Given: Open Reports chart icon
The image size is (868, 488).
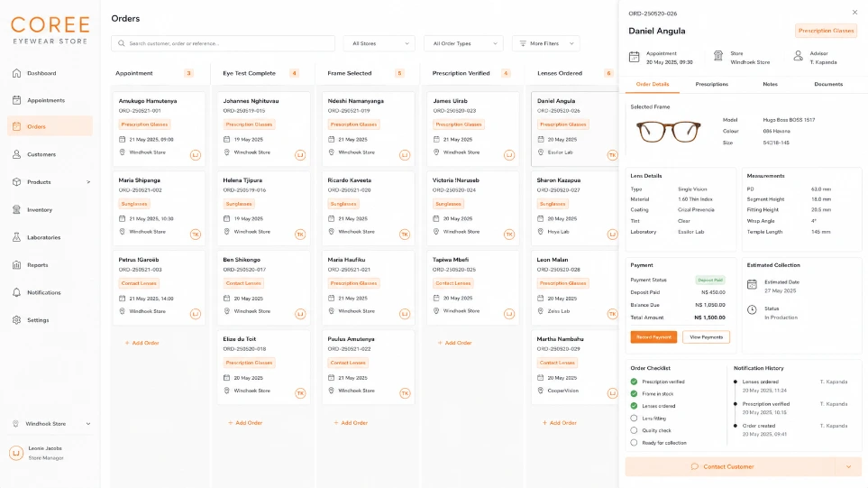Looking at the screenshot, I should pos(16,265).
